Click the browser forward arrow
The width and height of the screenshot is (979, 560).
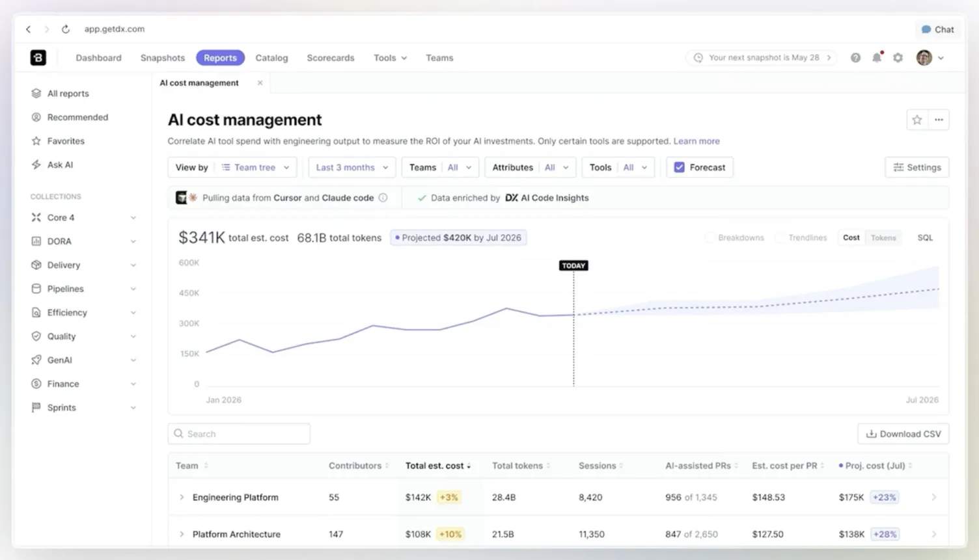point(46,29)
